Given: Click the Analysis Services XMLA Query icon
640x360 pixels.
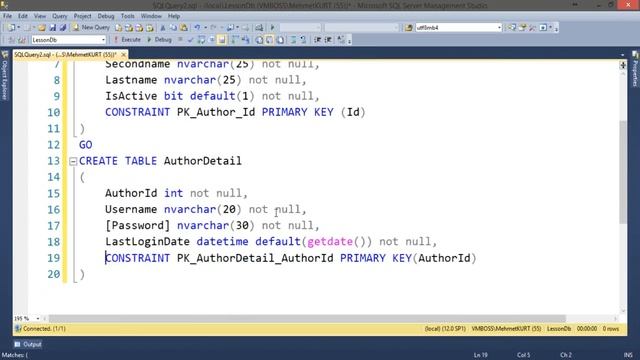Looking at the screenshot, I should coord(150,28).
